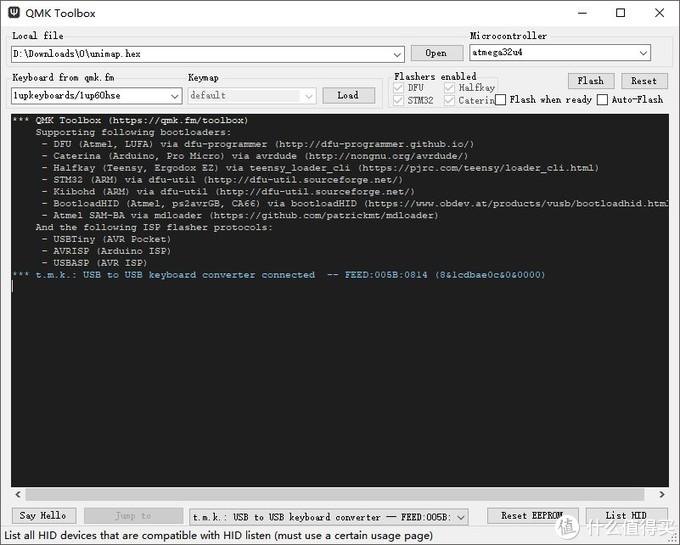Click the STM32 (ARM) dfu-util log line

222,180
